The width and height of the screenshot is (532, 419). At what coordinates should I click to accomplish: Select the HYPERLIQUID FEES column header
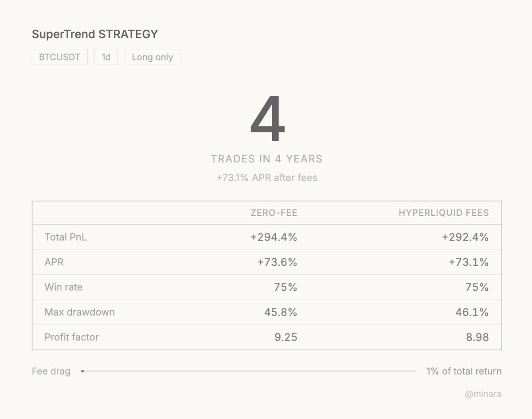(443, 213)
